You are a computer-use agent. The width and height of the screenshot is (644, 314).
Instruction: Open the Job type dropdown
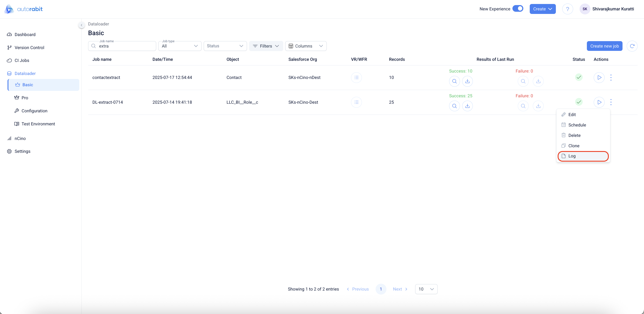tap(180, 46)
